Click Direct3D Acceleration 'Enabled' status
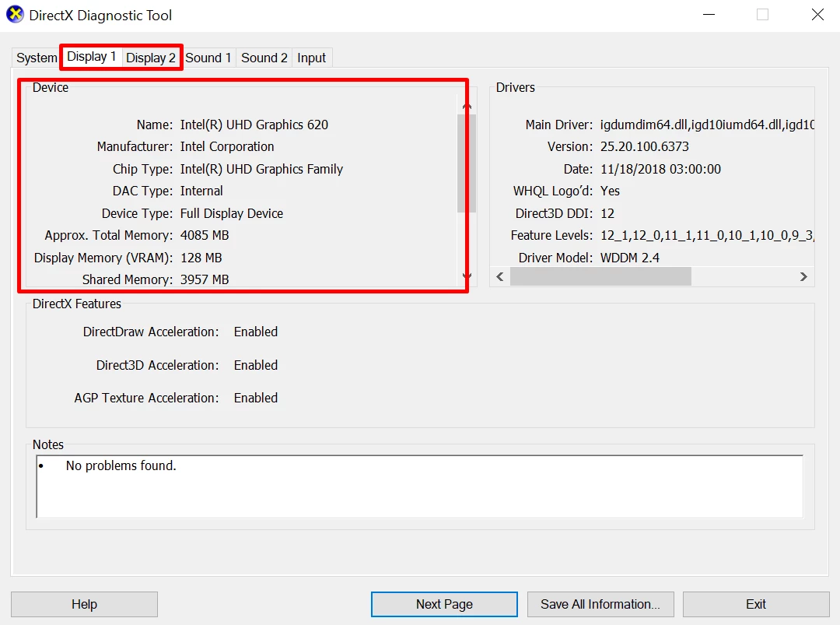Image resolution: width=840 pixels, height=625 pixels. coord(256,366)
